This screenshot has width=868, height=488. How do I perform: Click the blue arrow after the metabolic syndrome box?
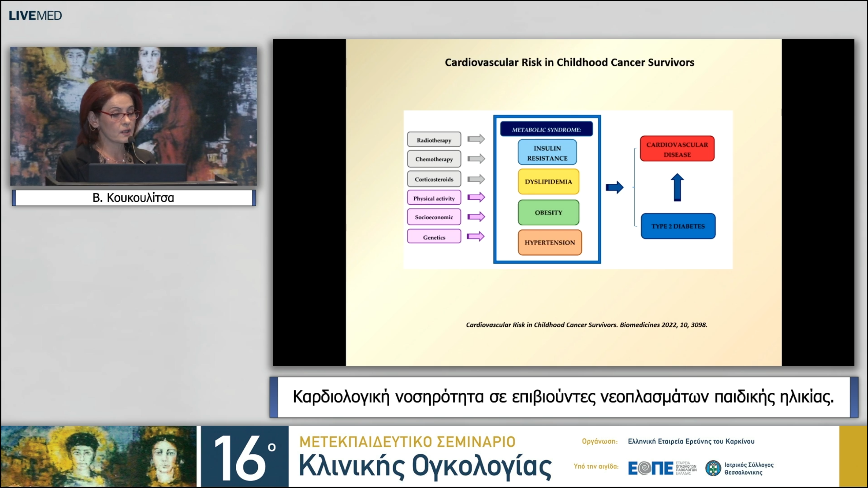tap(614, 187)
